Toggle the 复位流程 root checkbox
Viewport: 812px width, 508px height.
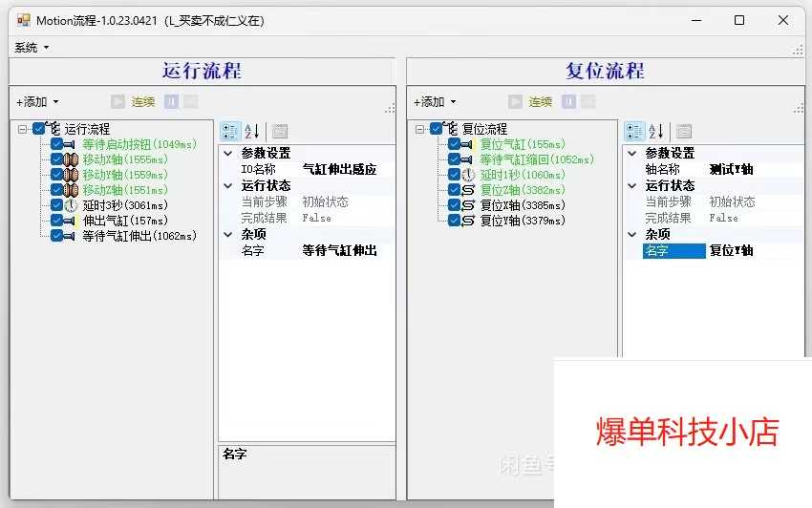coord(436,128)
